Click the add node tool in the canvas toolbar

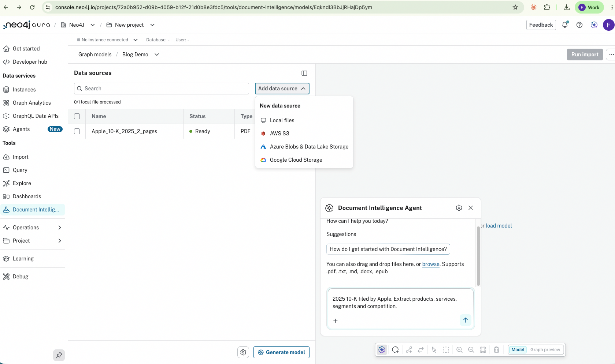(395, 350)
